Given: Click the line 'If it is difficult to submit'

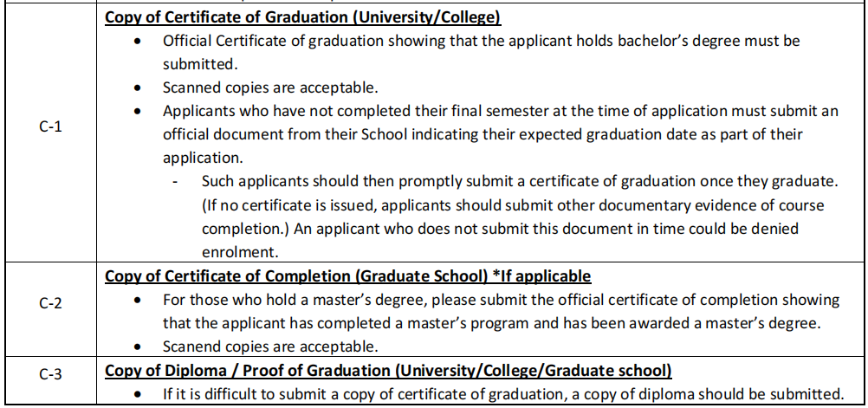Looking at the screenshot, I should (502, 393).
